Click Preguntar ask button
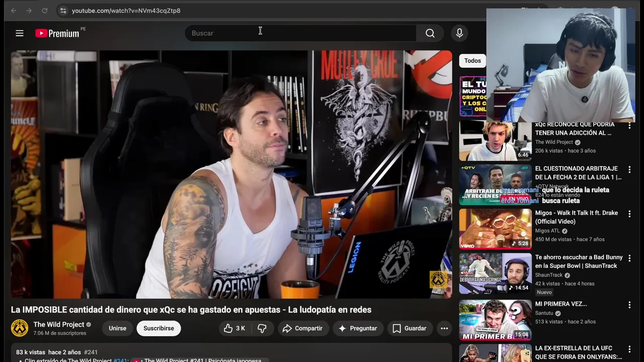The width and height of the screenshot is (644, 362). coord(358,328)
